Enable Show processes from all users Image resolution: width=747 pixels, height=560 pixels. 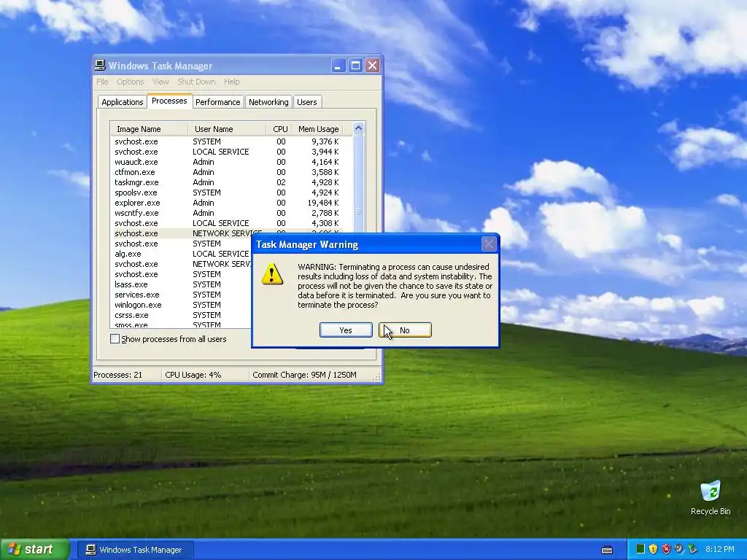click(x=115, y=338)
